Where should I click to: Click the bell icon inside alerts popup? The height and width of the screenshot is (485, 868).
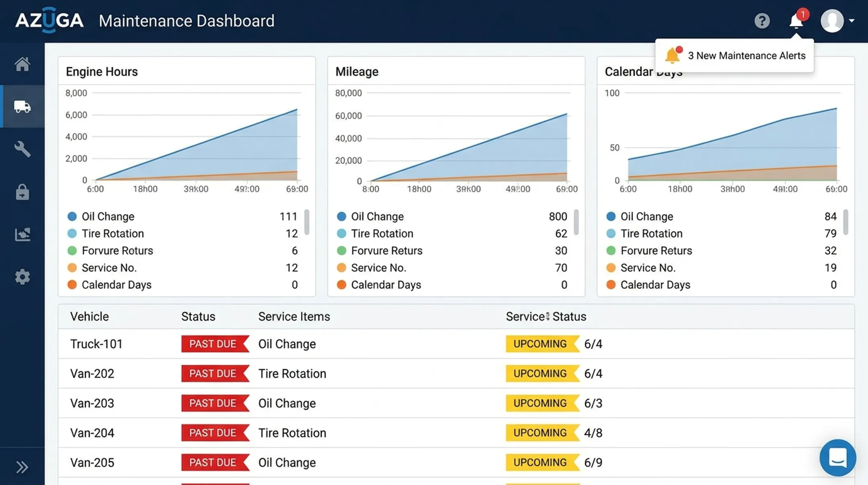673,55
